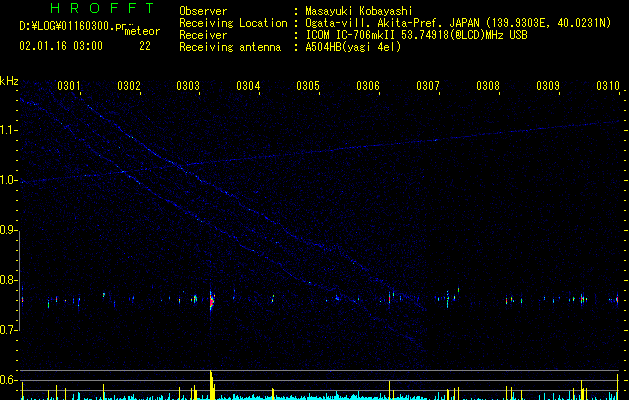
Task: Click the meteor count value 22
Action: (145, 46)
